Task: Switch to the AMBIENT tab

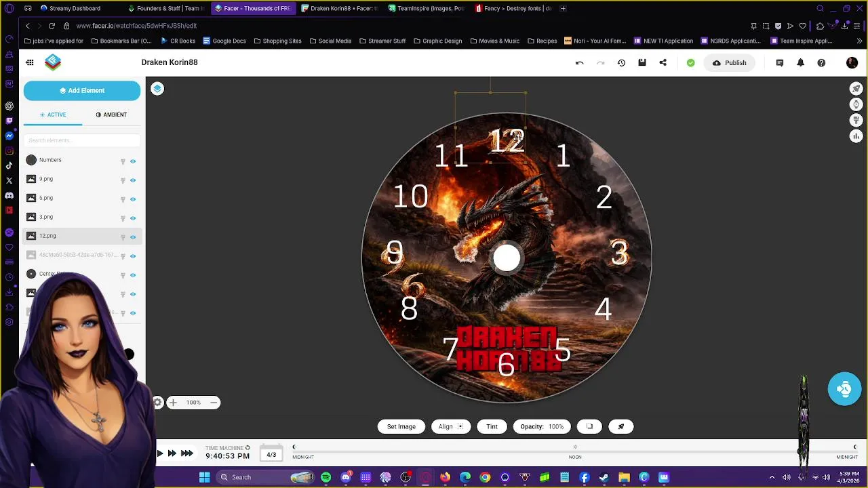Action: [x=111, y=115]
